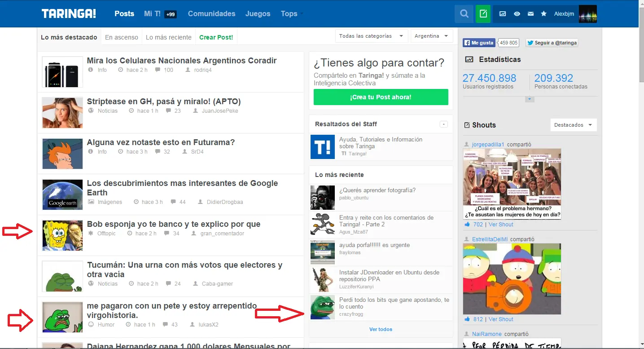Open the South Park shout image
This screenshot has height=349, width=644.
coord(512,279)
